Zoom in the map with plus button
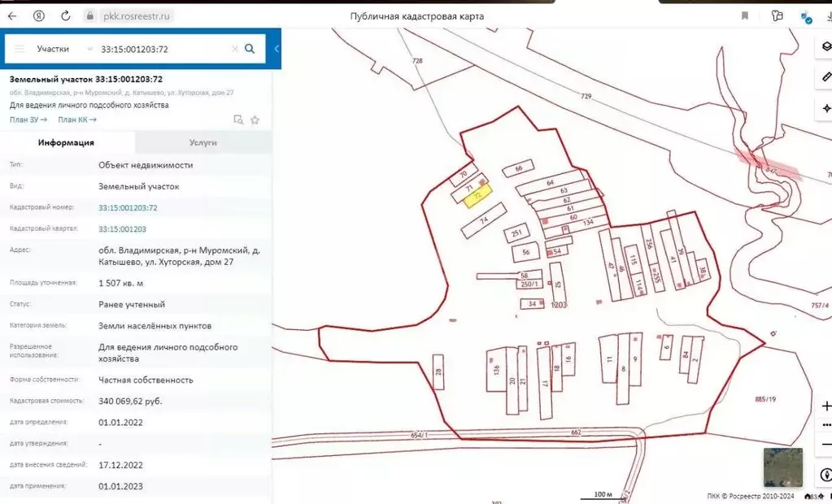This screenshot has width=832, height=504. tap(826, 406)
